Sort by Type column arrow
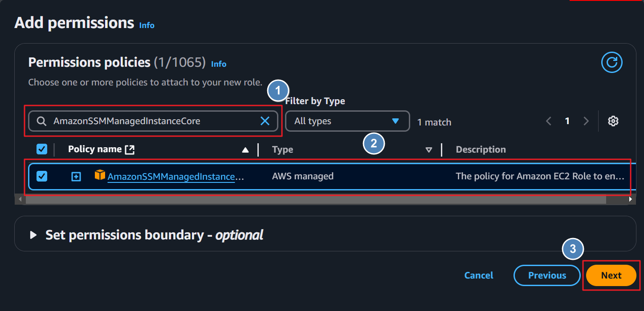Screen dimensions: 644x311 [x=428, y=150]
